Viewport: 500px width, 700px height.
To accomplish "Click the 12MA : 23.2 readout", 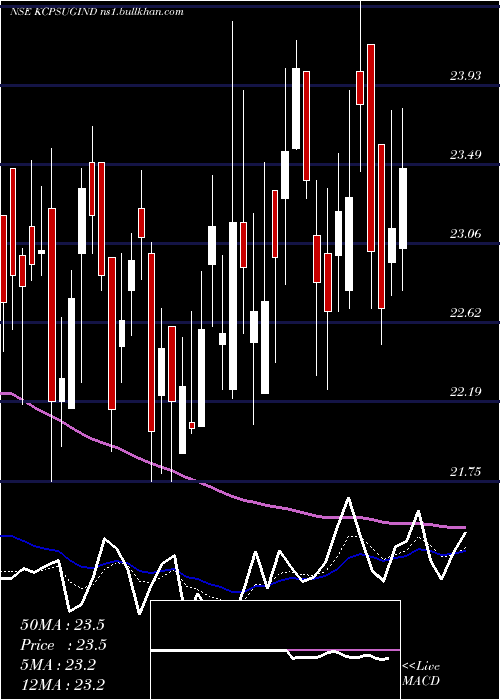I will 63,684.
